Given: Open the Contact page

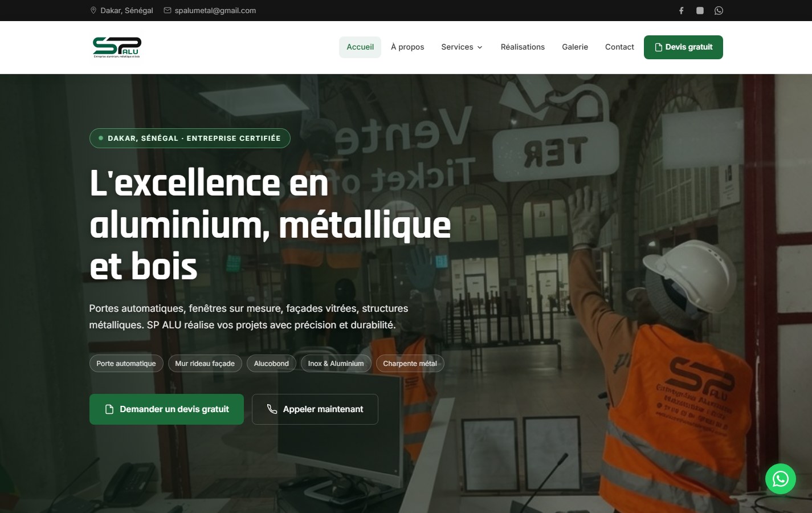Looking at the screenshot, I should (619, 47).
